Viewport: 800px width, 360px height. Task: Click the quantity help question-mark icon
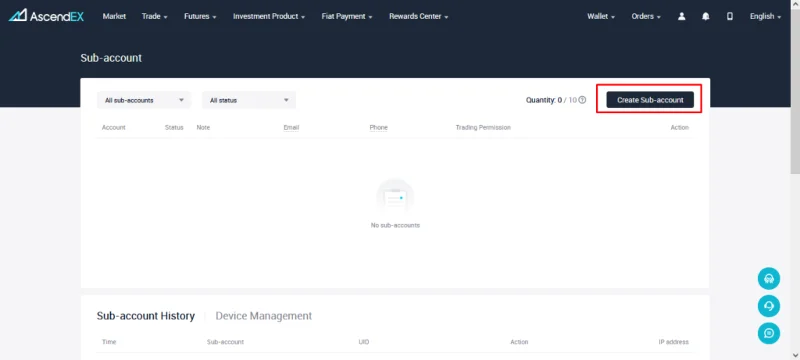pyautogui.click(x=582, y=100)
